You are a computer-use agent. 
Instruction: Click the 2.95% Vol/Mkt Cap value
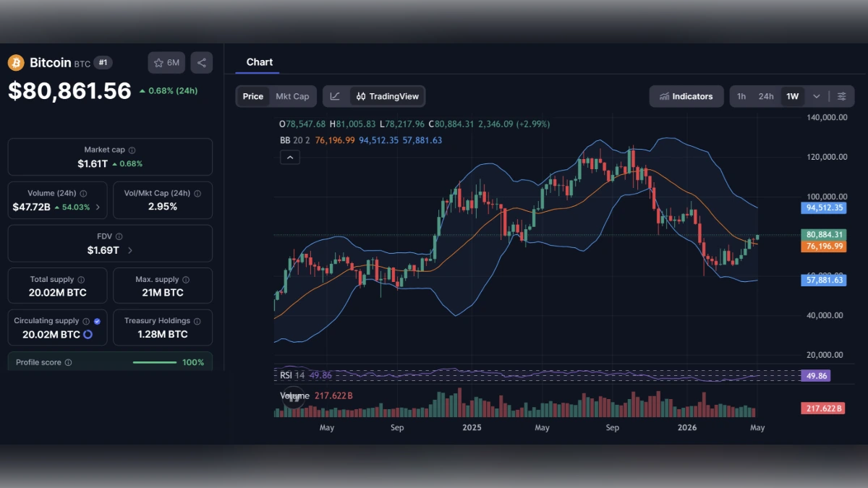(x=163, y=207)
